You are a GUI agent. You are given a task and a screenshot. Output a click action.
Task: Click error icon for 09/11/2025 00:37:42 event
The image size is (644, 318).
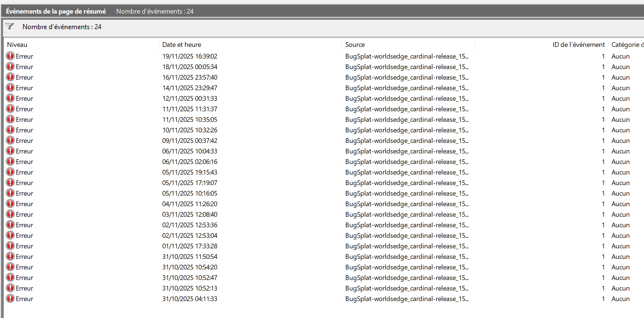(10, 140)
